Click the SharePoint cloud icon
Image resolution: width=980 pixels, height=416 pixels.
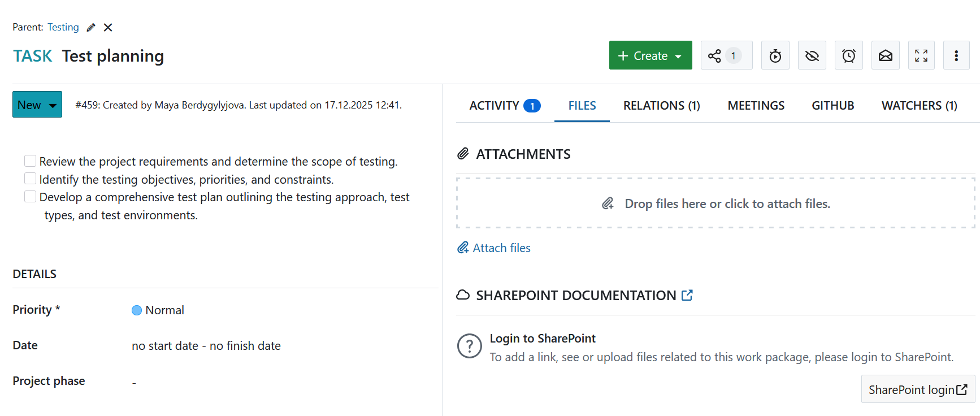463,295
